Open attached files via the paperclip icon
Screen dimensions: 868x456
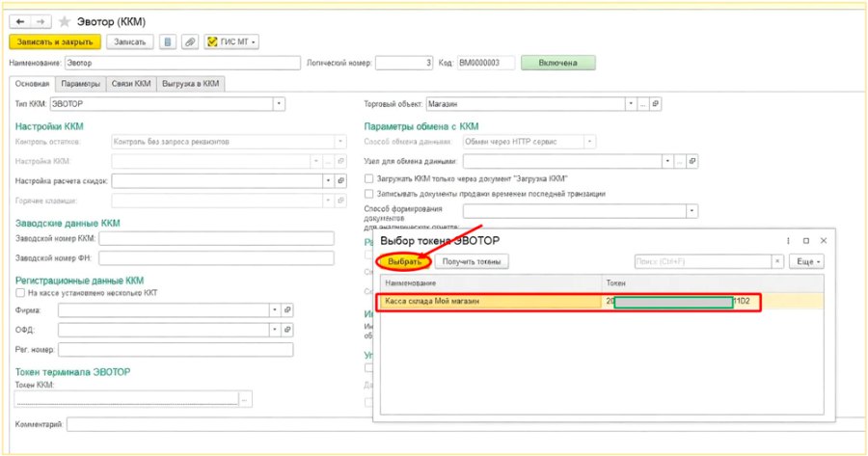[190, 42]
